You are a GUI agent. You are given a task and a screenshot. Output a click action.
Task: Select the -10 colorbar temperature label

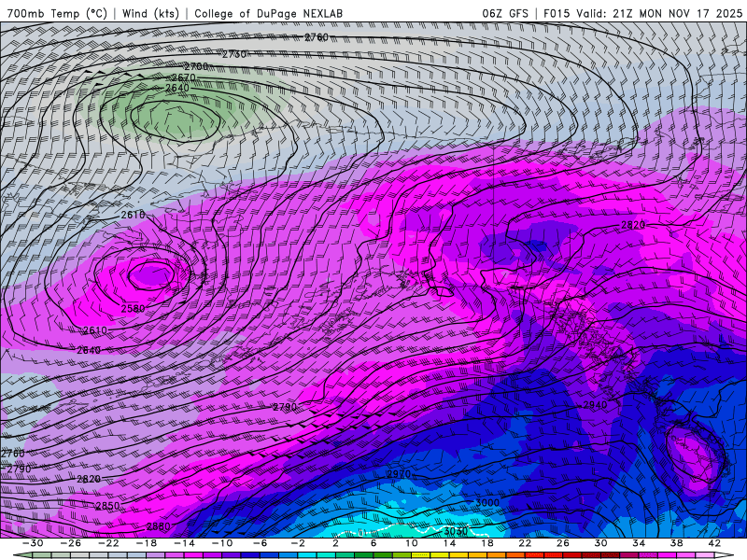tap(221, 543)
